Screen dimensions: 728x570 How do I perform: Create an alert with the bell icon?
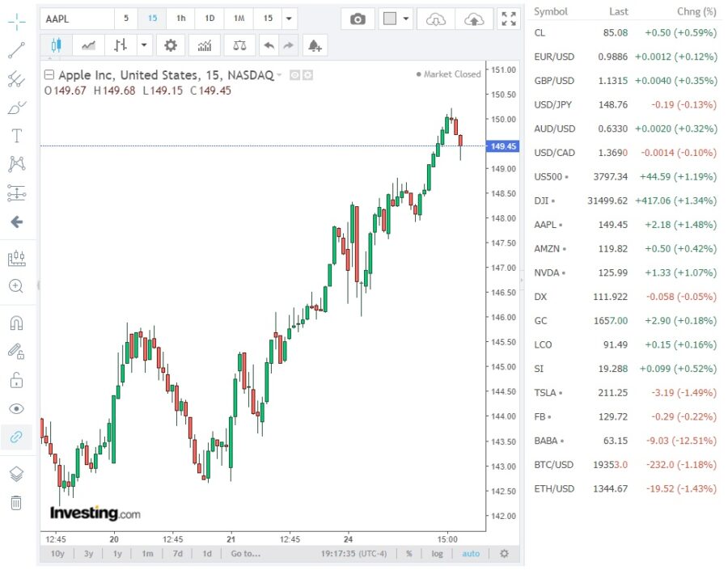(315, 46)
